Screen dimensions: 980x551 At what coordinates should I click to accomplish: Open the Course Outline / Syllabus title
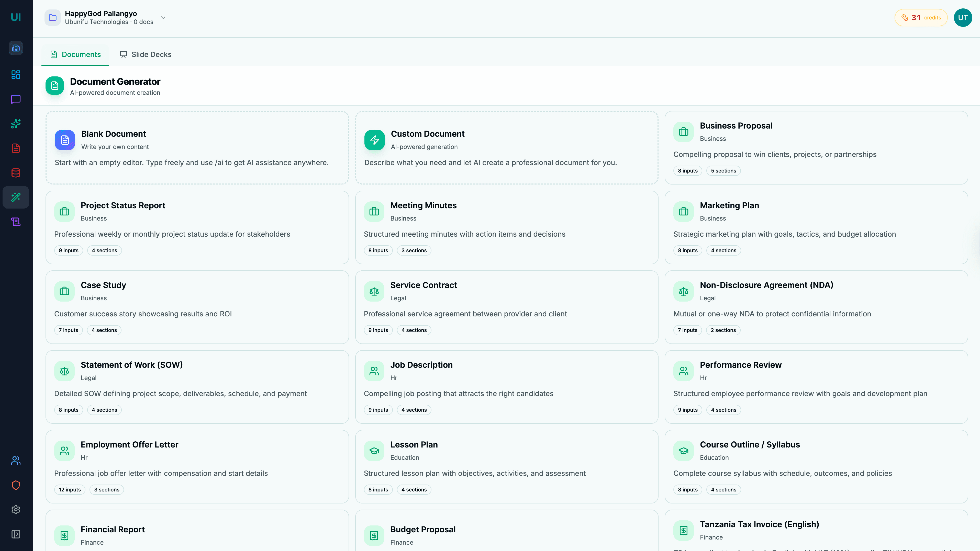[x=750, y=444]
